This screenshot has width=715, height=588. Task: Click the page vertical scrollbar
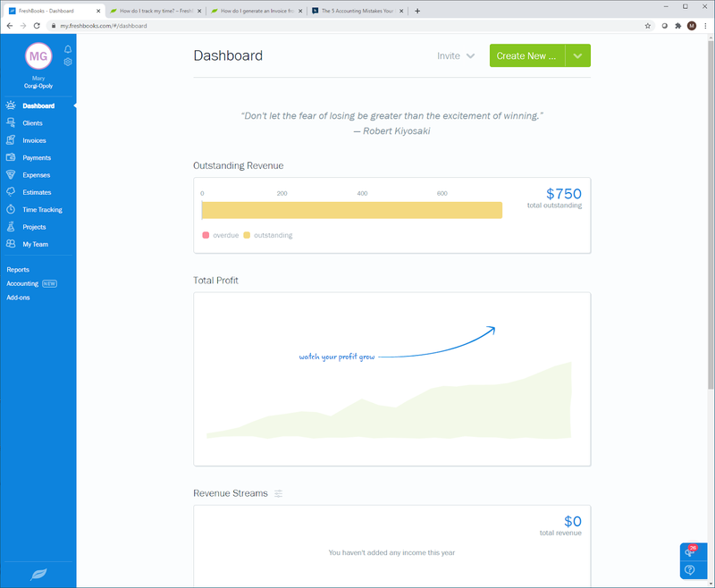pyautogui.click(x=711, y=214)
